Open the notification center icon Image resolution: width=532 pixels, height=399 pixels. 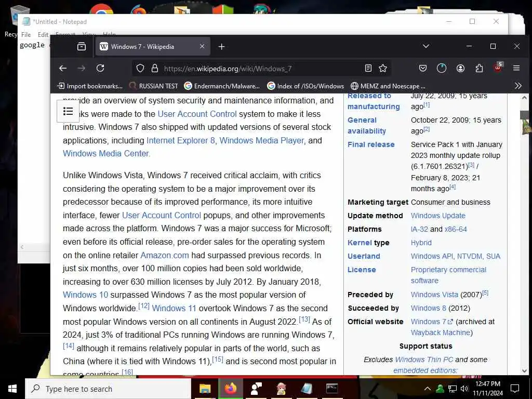(x=515, y=389)
